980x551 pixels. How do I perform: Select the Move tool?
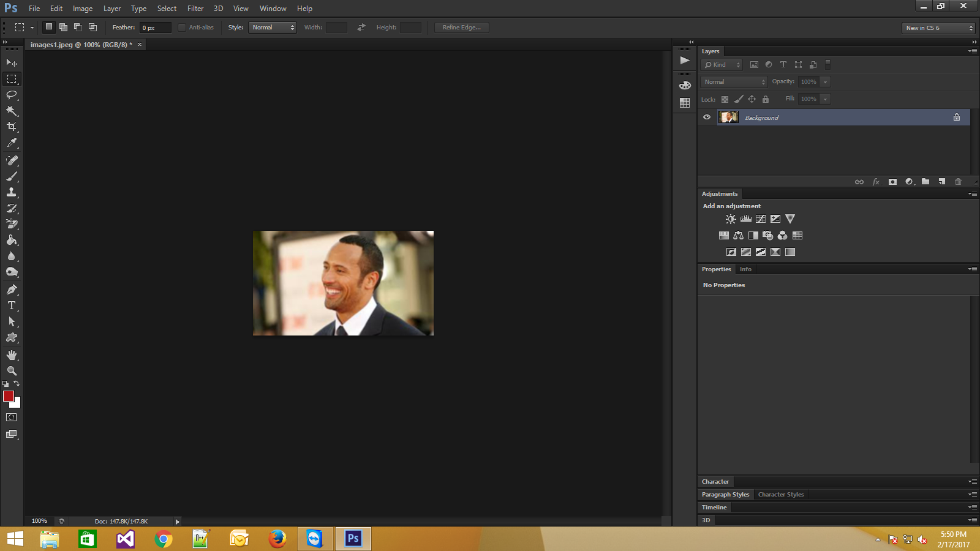click(x=12, y=62)
